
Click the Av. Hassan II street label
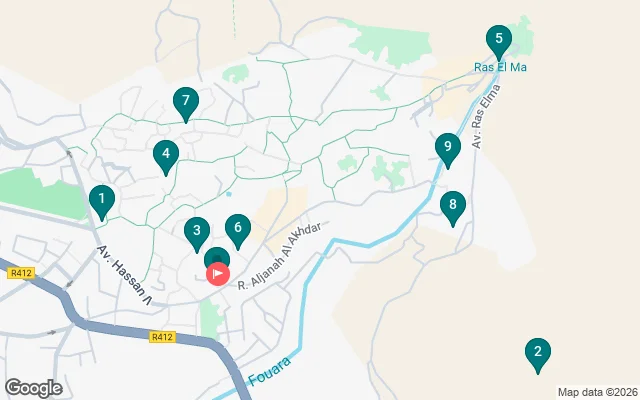coord(124,276)
